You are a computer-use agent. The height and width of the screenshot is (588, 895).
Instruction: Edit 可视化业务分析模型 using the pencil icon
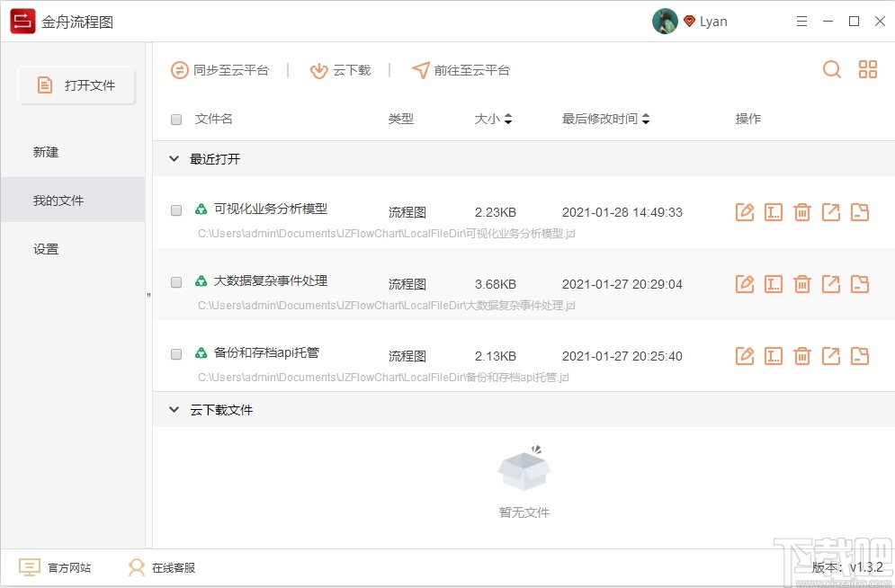tap(744, 212)
